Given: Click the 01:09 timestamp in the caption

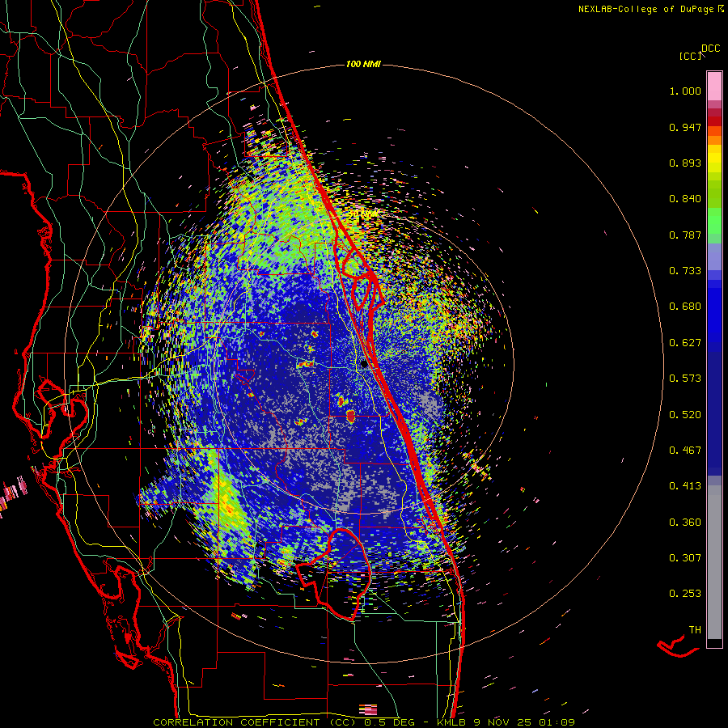Looking at the screenshot, I should coord(557,722).
